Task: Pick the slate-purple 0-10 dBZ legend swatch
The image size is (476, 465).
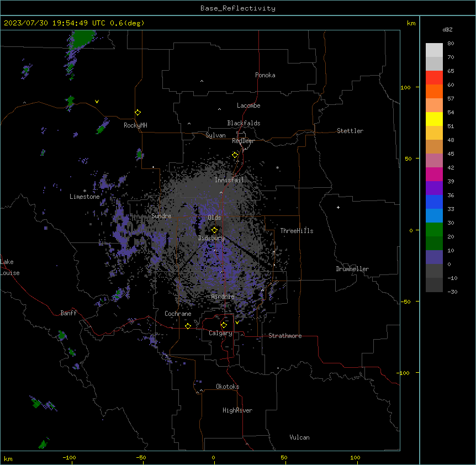Action: [434, 257]
